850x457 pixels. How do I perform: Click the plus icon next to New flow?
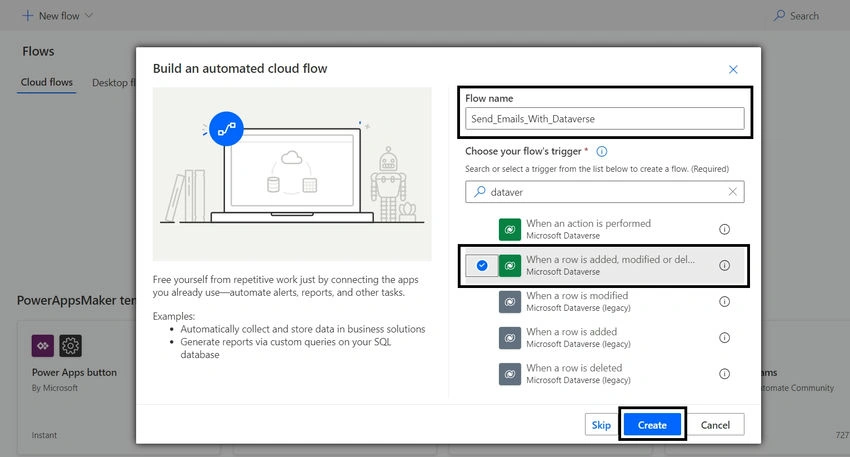(27, 16)
